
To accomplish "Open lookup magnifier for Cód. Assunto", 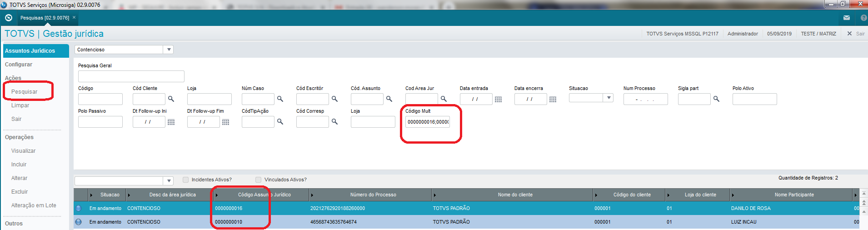I will tap(389, 99).
